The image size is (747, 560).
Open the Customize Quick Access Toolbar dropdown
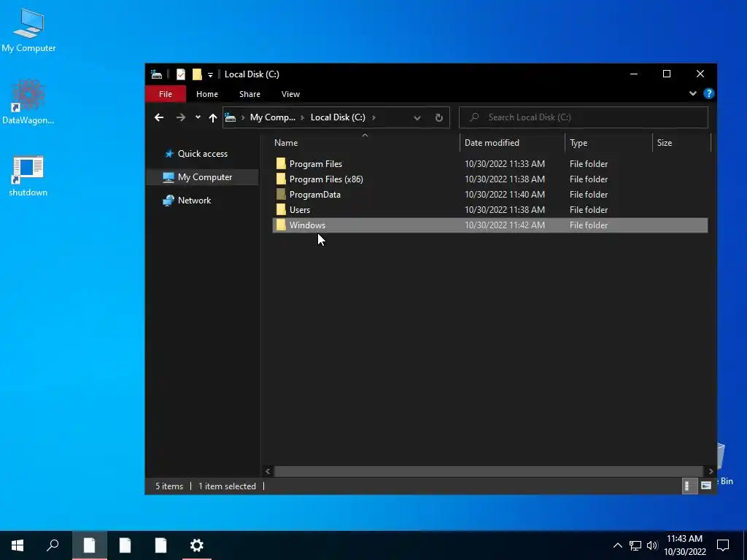point(210,75)
